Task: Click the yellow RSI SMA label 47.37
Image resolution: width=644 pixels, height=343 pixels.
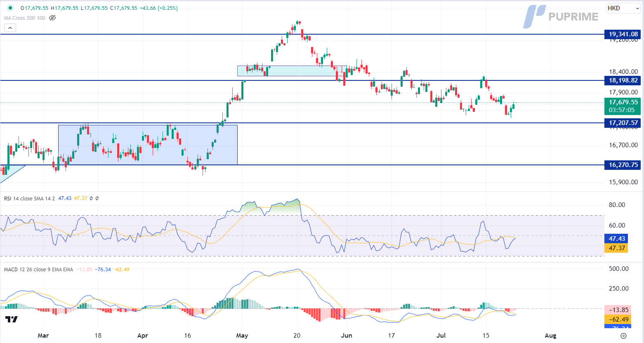Action: (617, 248)
